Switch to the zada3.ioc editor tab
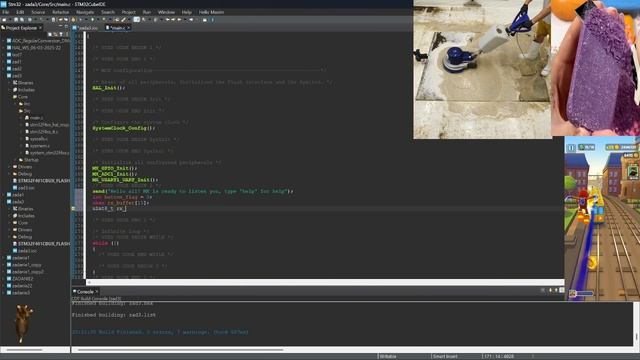Screen dimensions: 640x360 point(86,28)
